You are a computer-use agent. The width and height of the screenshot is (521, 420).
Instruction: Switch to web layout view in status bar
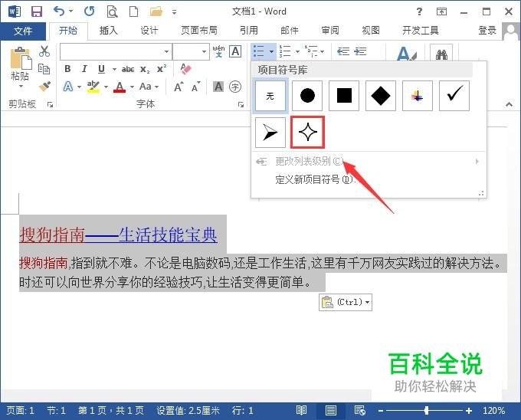point(360,411)
